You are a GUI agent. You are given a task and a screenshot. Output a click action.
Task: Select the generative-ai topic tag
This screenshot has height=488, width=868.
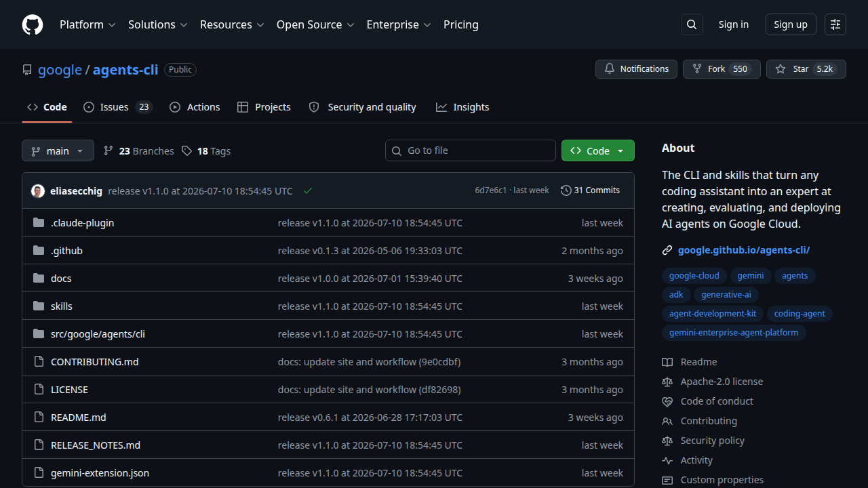pyautogui.click(x=726, y=295)
